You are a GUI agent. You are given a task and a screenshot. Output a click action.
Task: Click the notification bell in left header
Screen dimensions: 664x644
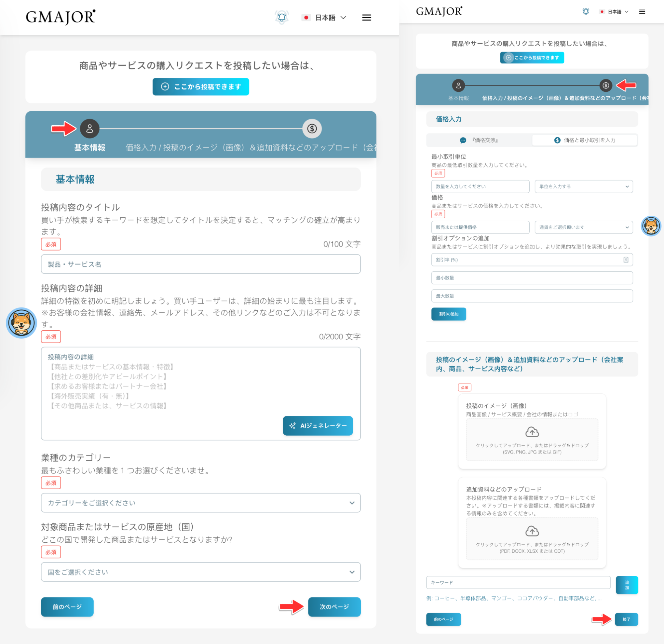(x=282, y=17)
